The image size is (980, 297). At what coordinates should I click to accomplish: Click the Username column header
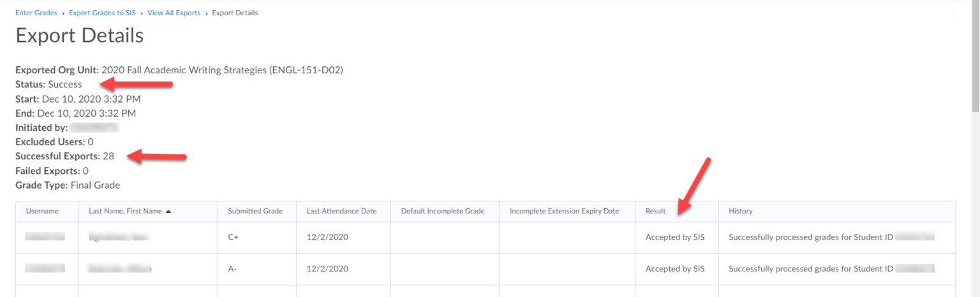click(42, 212)
